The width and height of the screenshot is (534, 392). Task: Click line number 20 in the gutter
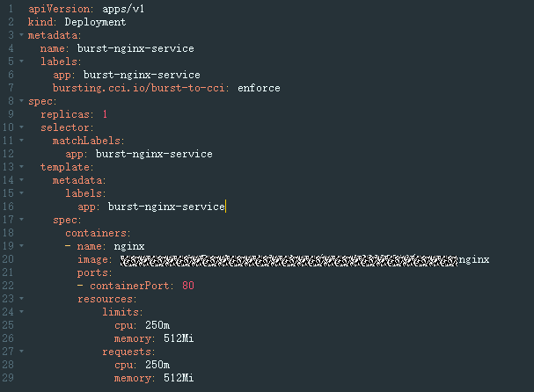click(x=8, y=259)
